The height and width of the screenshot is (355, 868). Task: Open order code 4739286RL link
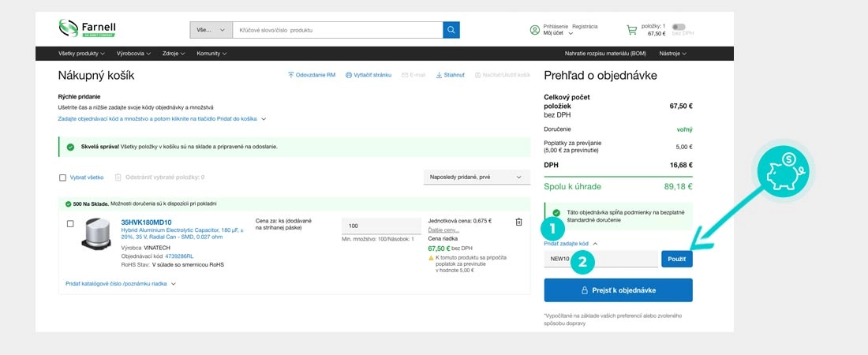tap(179, 256)
